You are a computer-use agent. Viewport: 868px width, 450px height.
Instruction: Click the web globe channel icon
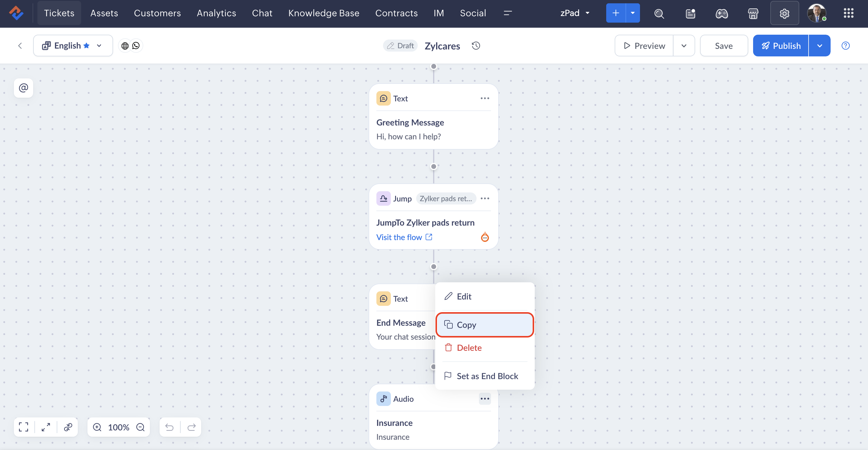tap(125, 46)
